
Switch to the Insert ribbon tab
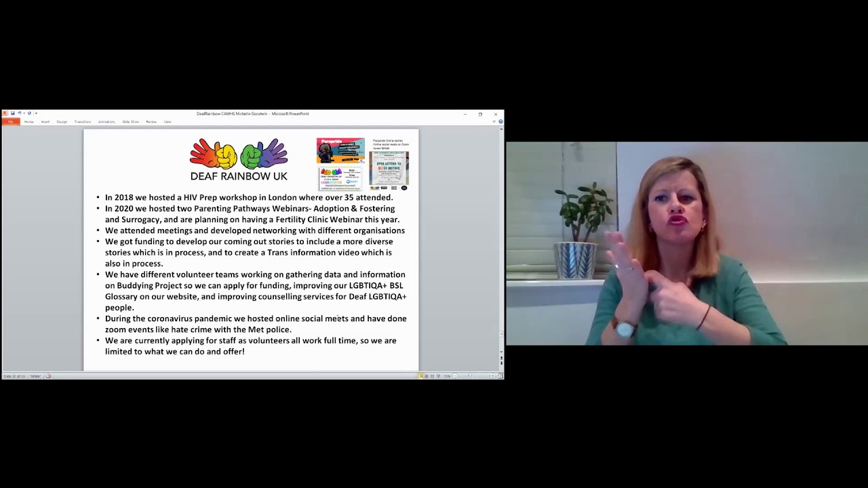click(45, 122)
